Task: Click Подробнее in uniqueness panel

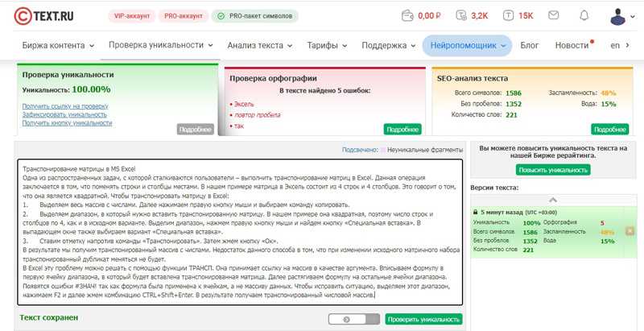Action: 196,130
